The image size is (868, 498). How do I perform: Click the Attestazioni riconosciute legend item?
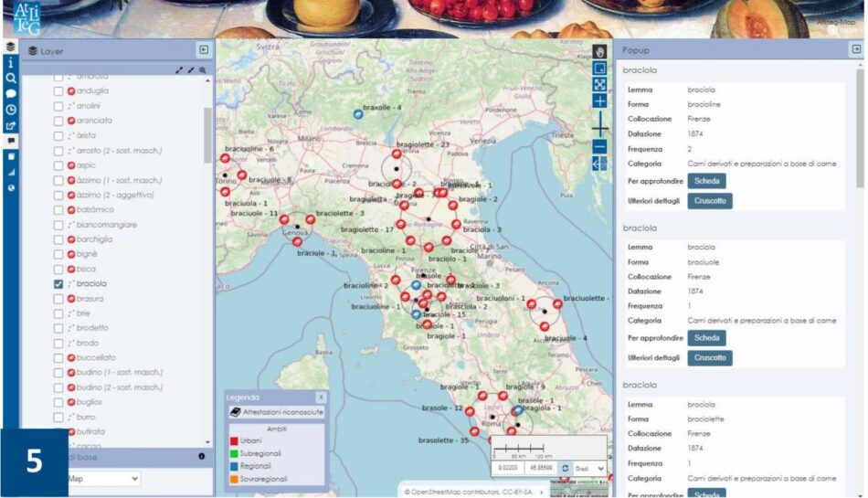coord(274,413)
